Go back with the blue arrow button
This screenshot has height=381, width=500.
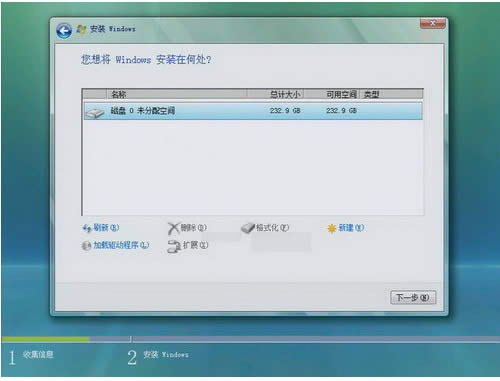tap(64, 31)
